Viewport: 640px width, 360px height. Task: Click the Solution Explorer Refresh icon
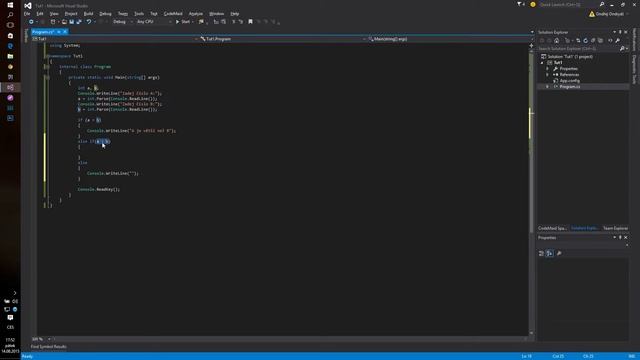tap(586, 40)
